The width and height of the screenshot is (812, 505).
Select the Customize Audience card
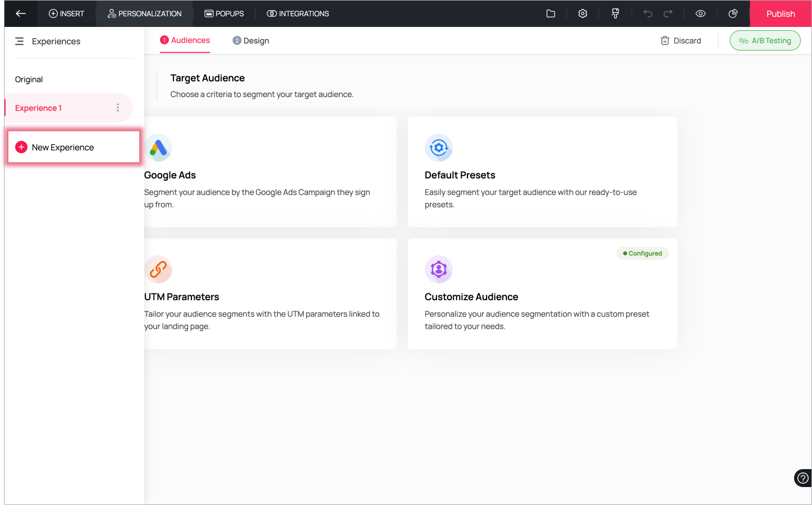542,293
